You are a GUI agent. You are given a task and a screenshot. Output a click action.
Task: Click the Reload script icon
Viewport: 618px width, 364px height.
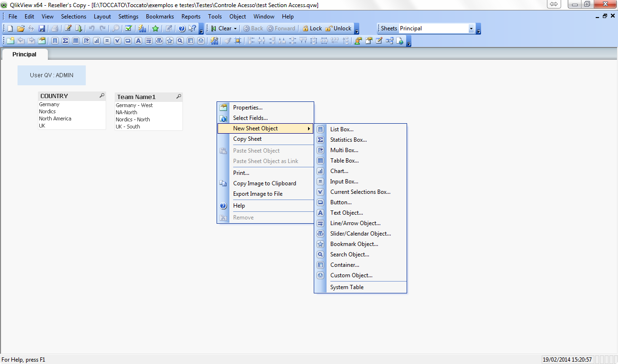(79, 28)
